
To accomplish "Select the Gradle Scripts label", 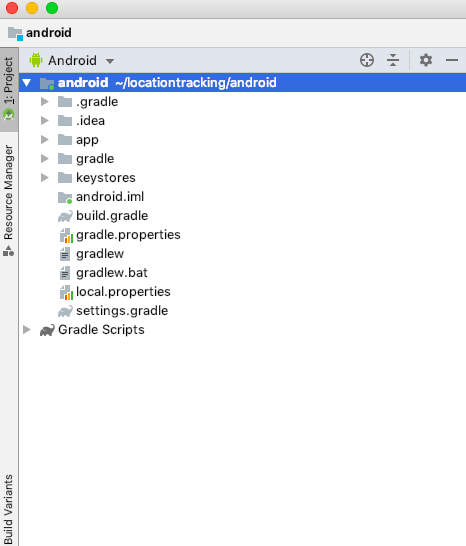I will click(101, 330).
